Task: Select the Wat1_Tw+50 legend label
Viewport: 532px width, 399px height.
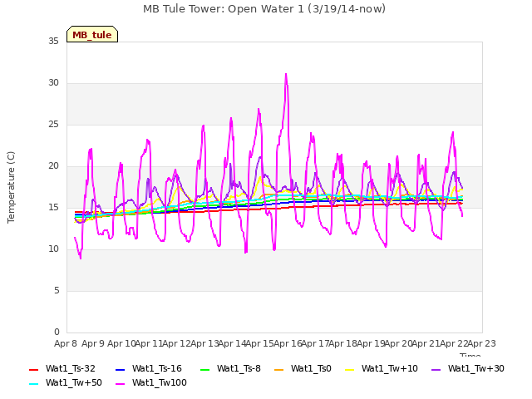Action: point(74,382)
